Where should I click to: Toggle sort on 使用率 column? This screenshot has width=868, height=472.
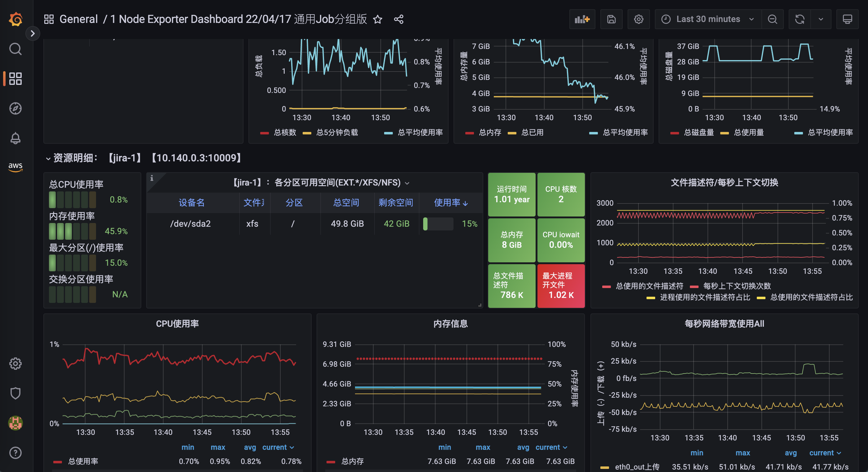tap(450, 203)
